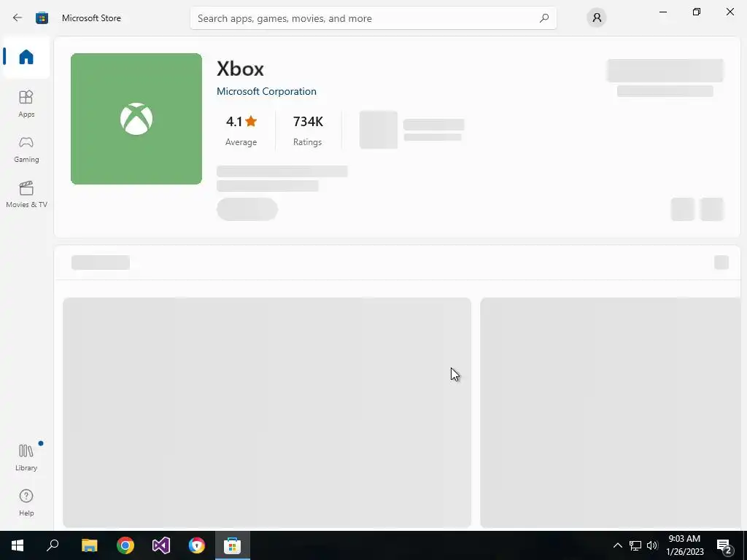Open Microsoft Corporation publisher link
The image size is (747, 560).
pos(266,91)
